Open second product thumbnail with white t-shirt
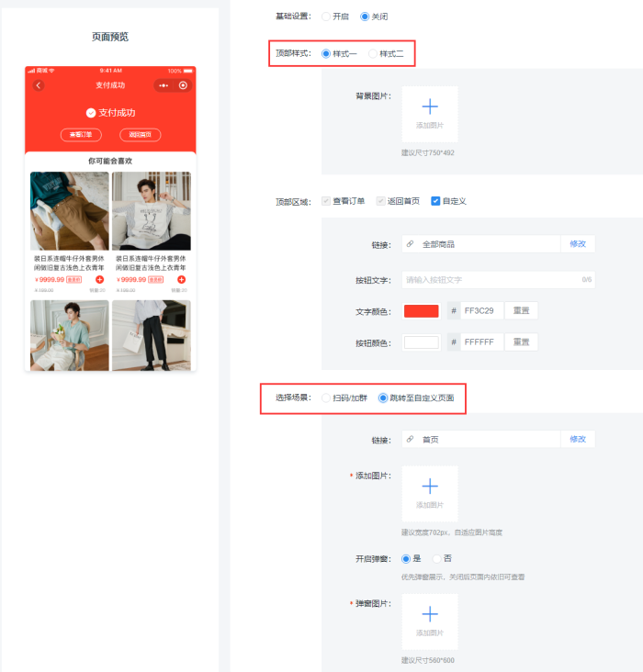Screen dimensions: 643x672 pos(152,211)
